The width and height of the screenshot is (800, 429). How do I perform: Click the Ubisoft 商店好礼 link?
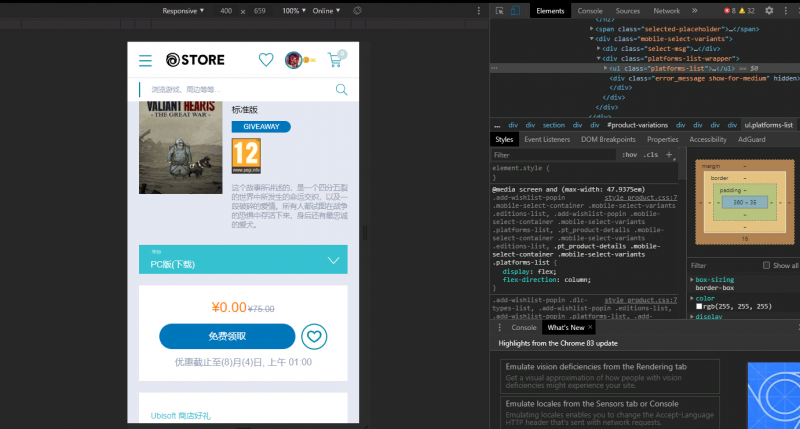click(181, 416)
